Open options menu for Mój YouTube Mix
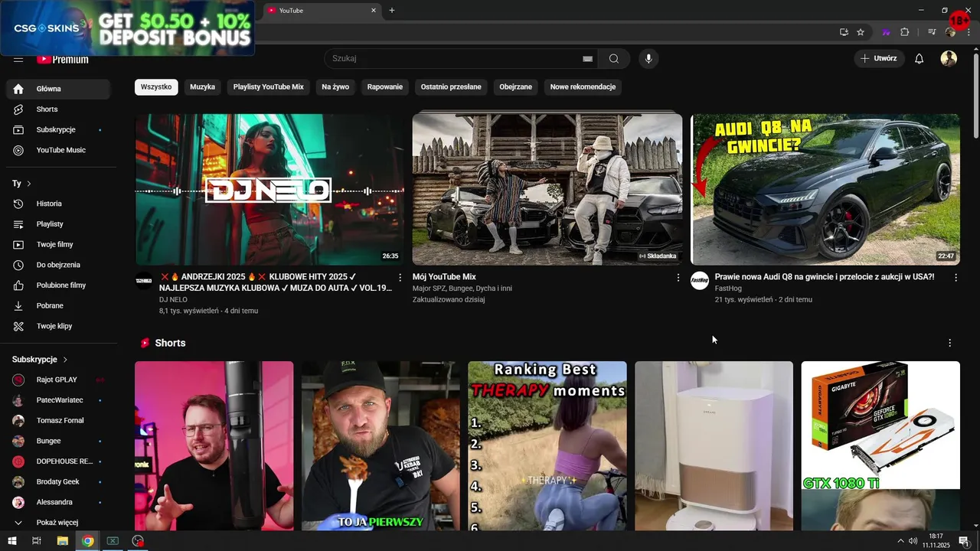 tap(678, 278)
